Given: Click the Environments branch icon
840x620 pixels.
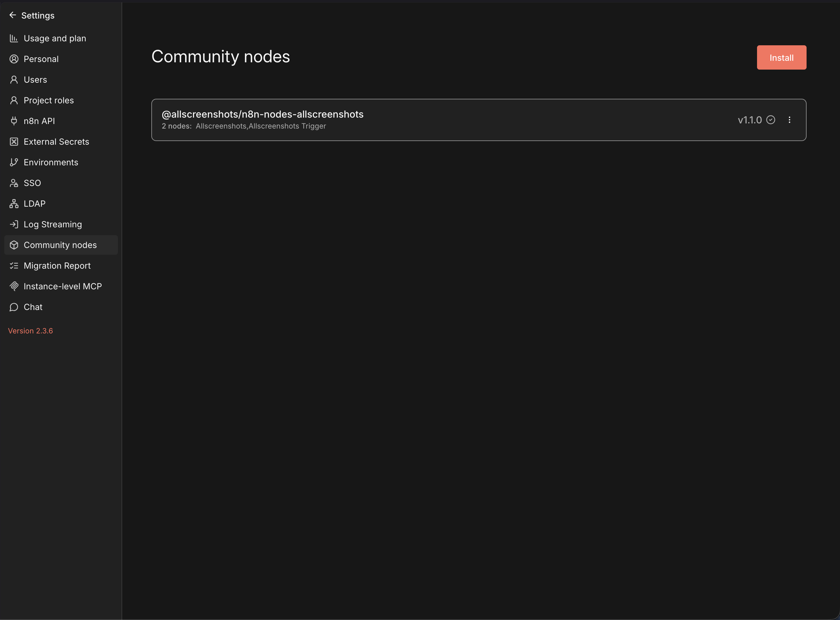Looking at the screenshot, I should pos(14,162).
